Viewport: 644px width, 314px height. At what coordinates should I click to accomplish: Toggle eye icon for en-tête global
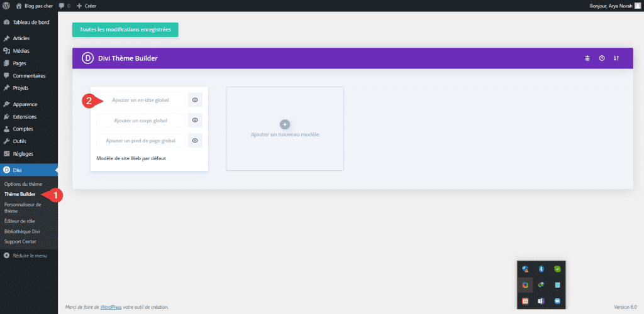point(195,100)
